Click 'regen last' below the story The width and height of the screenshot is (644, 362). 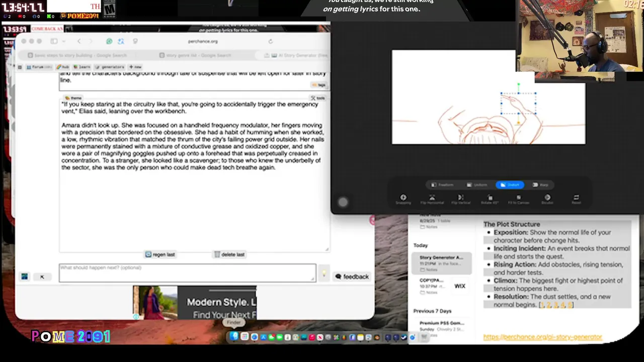click(x=160, y=254)
